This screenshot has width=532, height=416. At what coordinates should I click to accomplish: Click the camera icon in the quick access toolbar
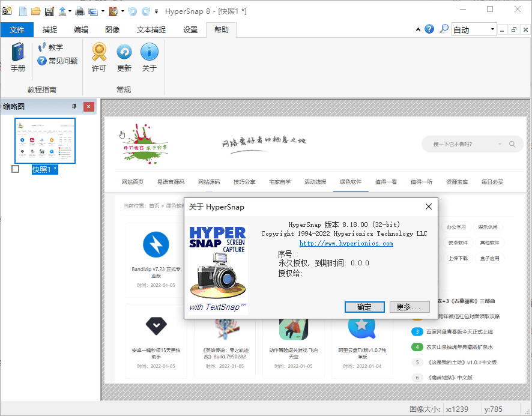[6, 11]
